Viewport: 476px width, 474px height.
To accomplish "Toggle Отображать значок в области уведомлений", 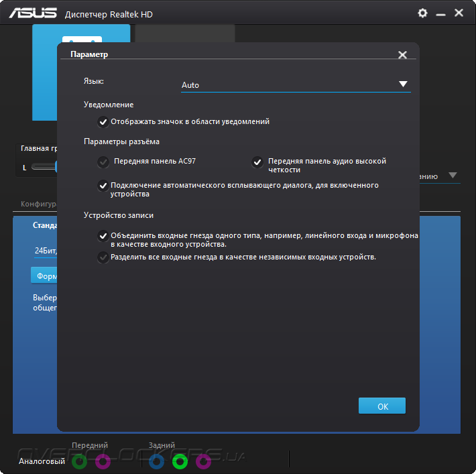I will tap(103, 122).
